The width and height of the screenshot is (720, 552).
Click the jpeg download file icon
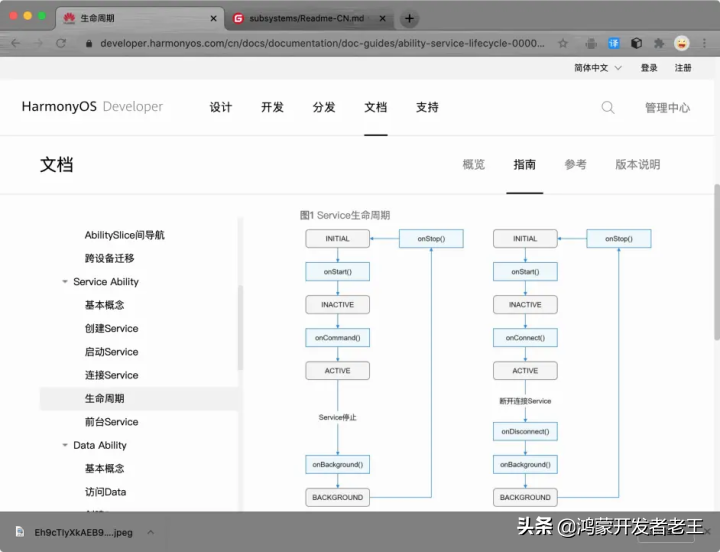pyautogui.click(x=20, y=532)
